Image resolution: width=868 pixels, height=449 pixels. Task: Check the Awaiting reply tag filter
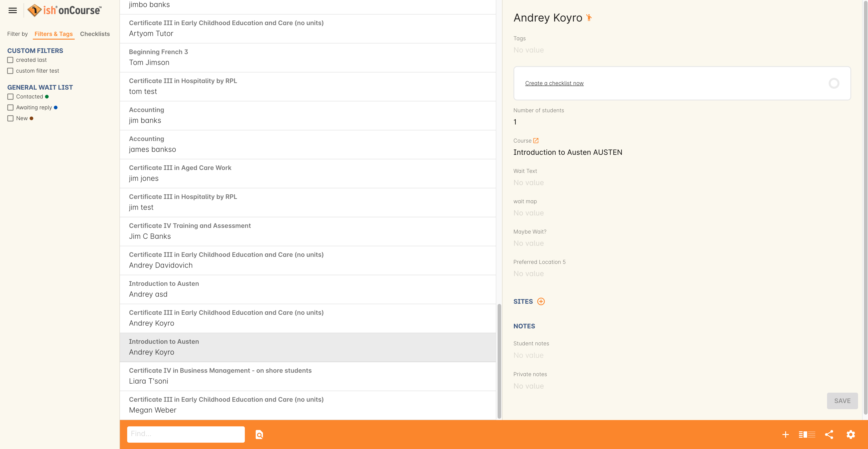click(x=10, y=107)
